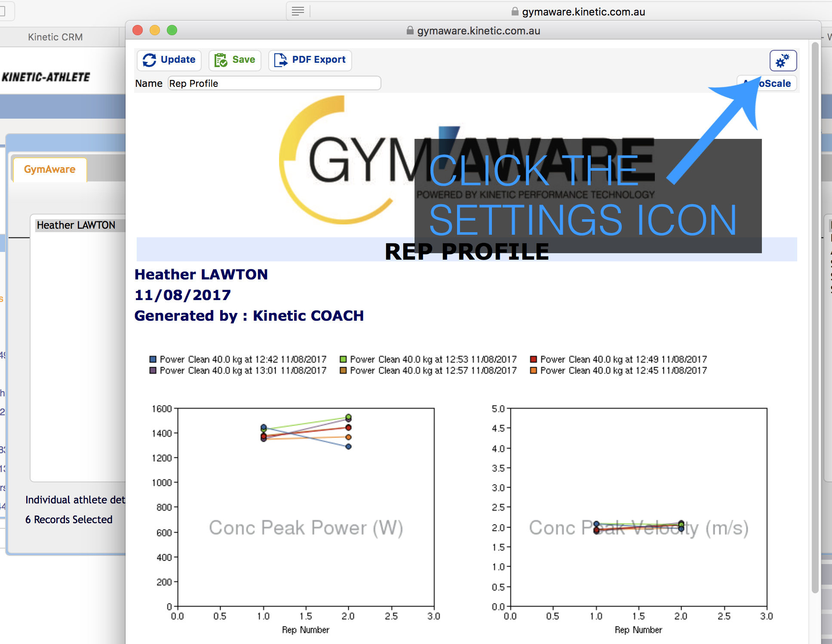Screen dimensions: 832x644
Task: Click the Update refresh arrows icon
Action: click(x=150, y=60)
